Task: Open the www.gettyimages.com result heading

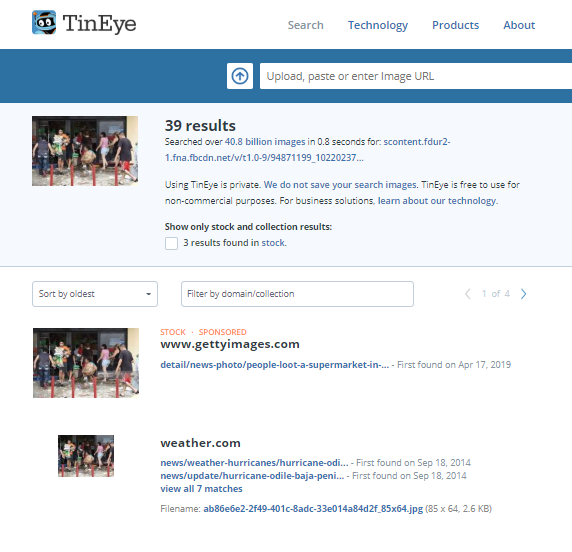Action: pyautogui.click(x=230, y=344)
